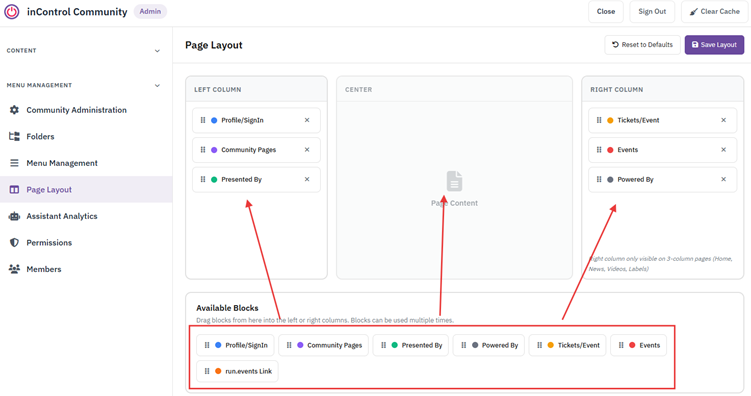Click the Permissions shield icon
Screen dimensions: 751x396
(14, 243)
